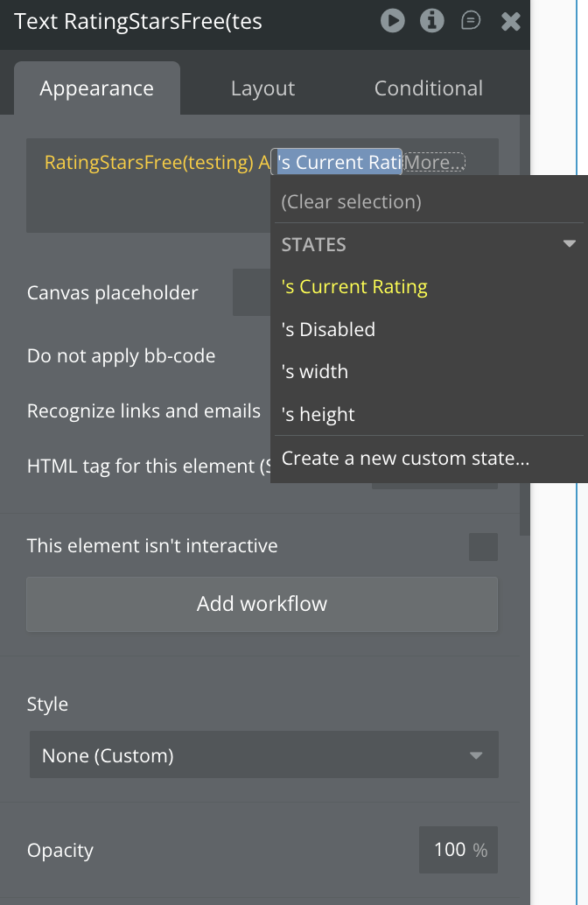Close the Text property editor panel
Screen dimensions: 588x905
511,21
